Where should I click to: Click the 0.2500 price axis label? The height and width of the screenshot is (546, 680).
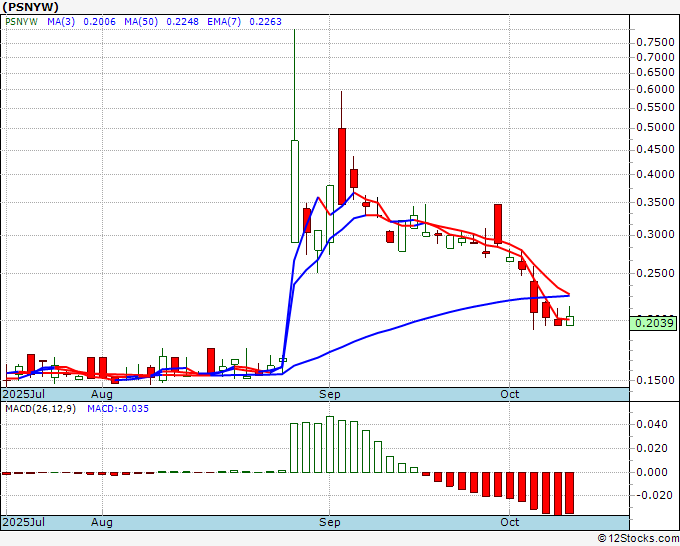[655, 273]
